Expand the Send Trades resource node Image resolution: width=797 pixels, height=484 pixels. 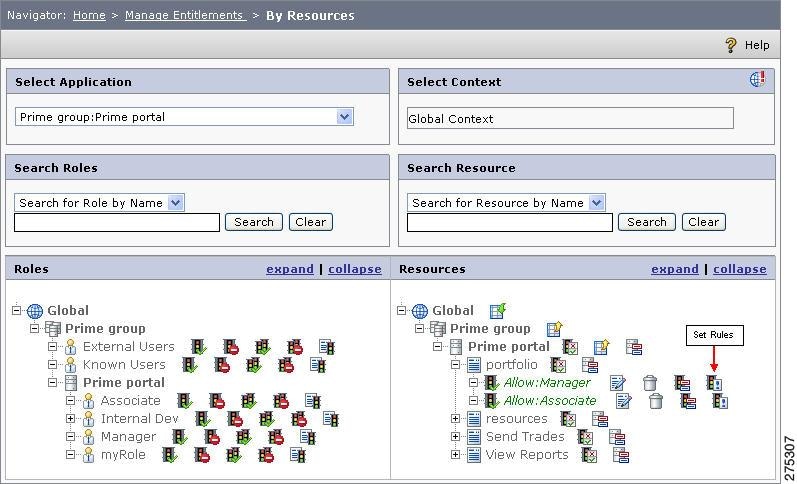coord(455,437)
